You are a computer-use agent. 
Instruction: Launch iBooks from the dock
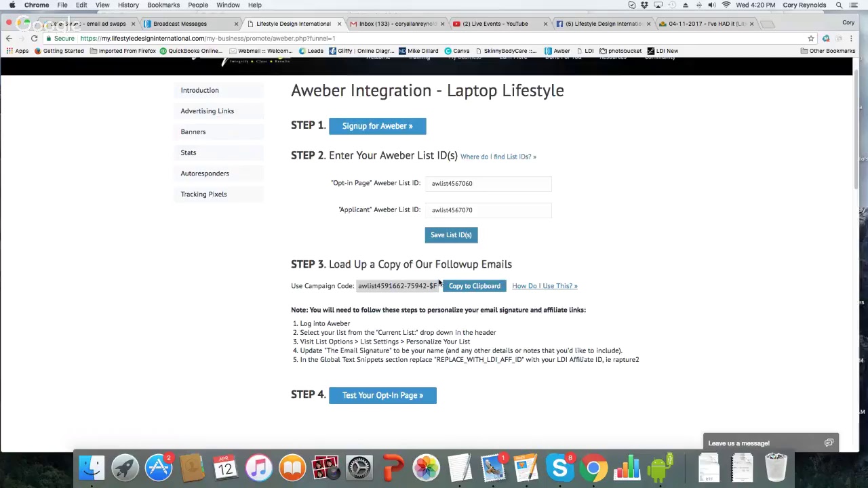(x=292, y=468)
